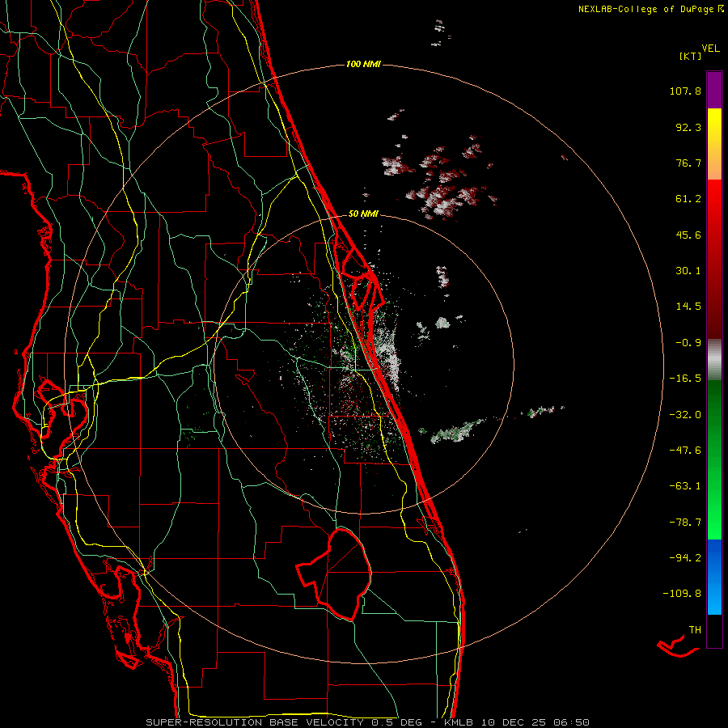This screenshot has height=728, width=728.
Task: Select the 45.6 scale value
Action: 688,235
